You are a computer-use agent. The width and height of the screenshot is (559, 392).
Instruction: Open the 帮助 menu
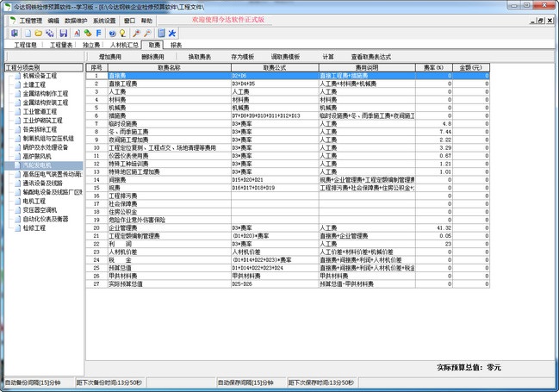tap(146, 21)
